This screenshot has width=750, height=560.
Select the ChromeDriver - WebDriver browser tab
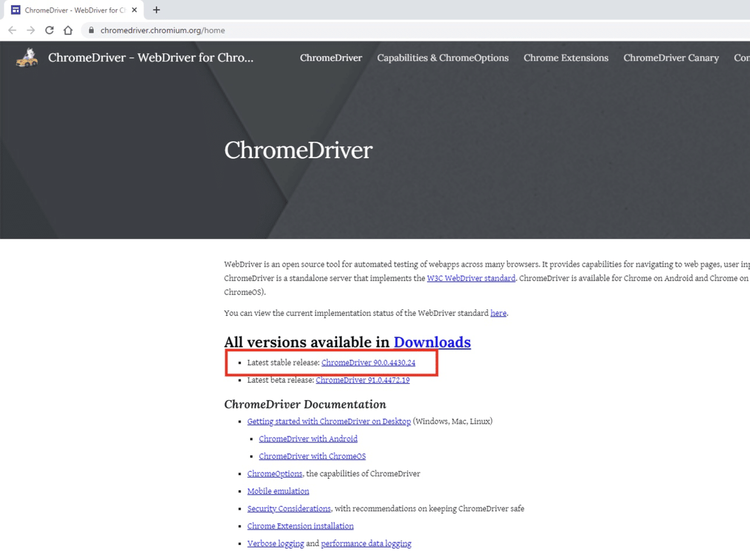click(73, 10)
